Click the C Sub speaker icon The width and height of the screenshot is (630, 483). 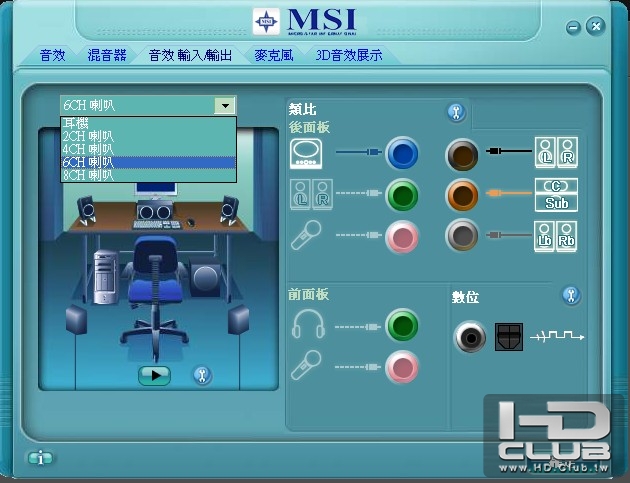click(556, 195)
